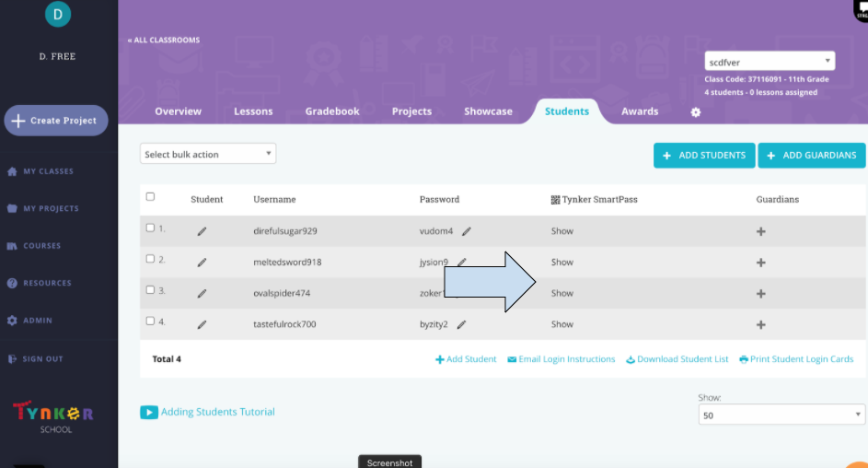Go back via All Classrooms link
868x468 pixels.
[x=164, y=40]
